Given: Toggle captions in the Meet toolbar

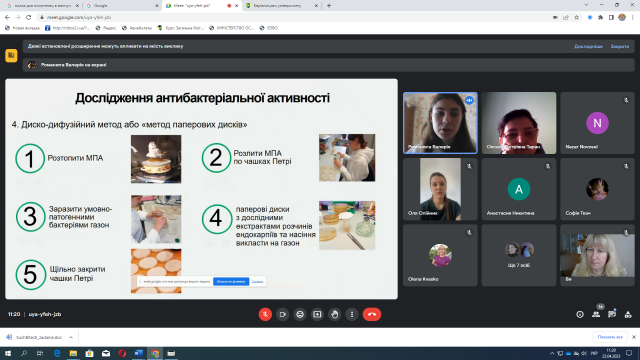Looking at the screenshot, I should pyautogui.click(x=300, y=314).
